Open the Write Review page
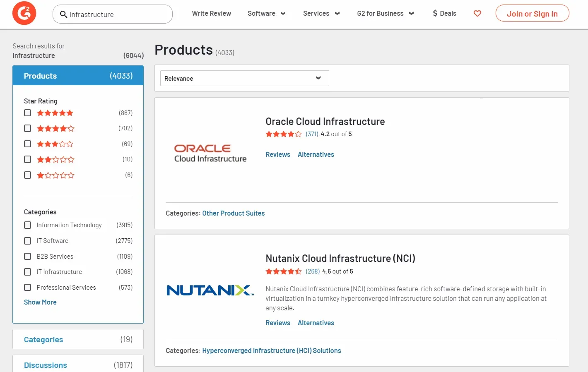 [212, 13]
